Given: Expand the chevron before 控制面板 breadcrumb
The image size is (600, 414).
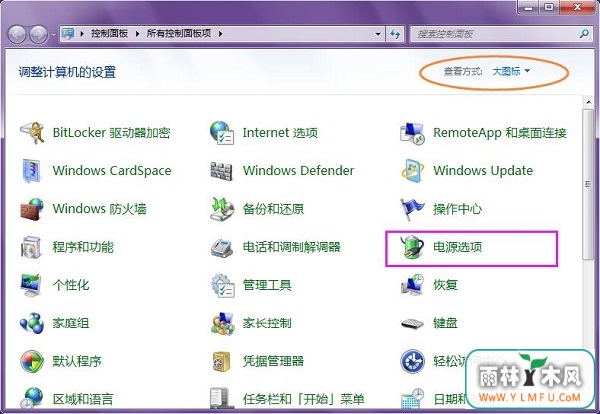Looking at the screenshot, I should click(x=82, y=34).
